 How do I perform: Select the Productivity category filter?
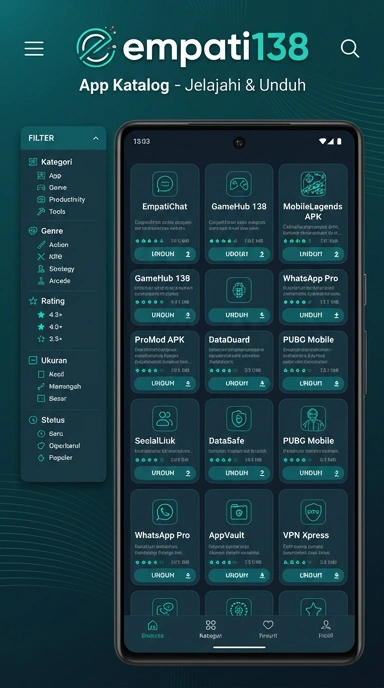(61, 199)
